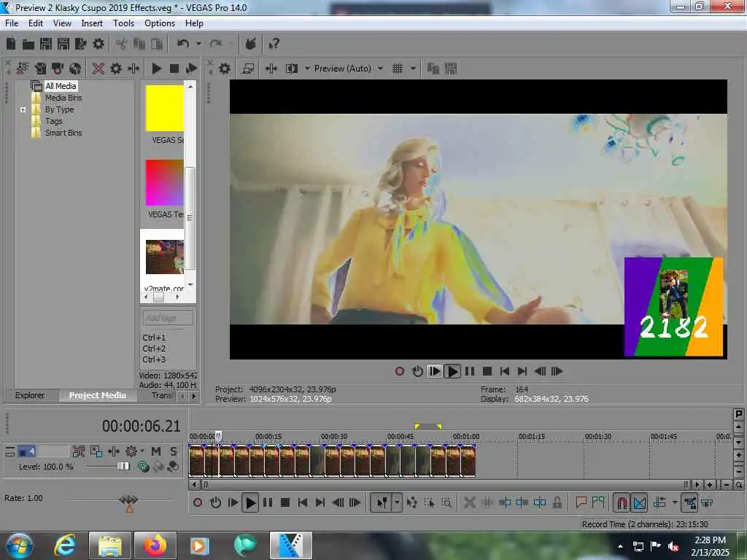This screenshot has width=747, height=560.
Task: Click the Redo arrow button
Action: (x=216, y=44)
